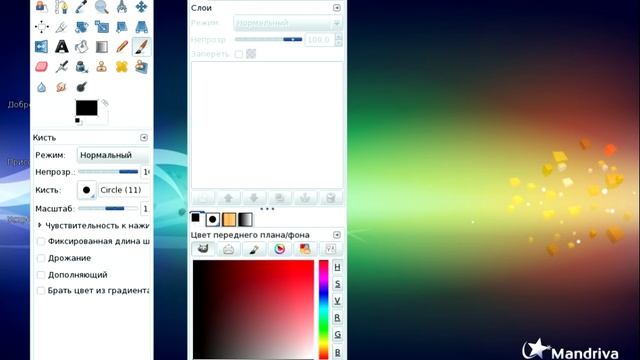Click the black foreground color swatch in toolbox
The width and height of the screenshot is (640, 360).
87,108
